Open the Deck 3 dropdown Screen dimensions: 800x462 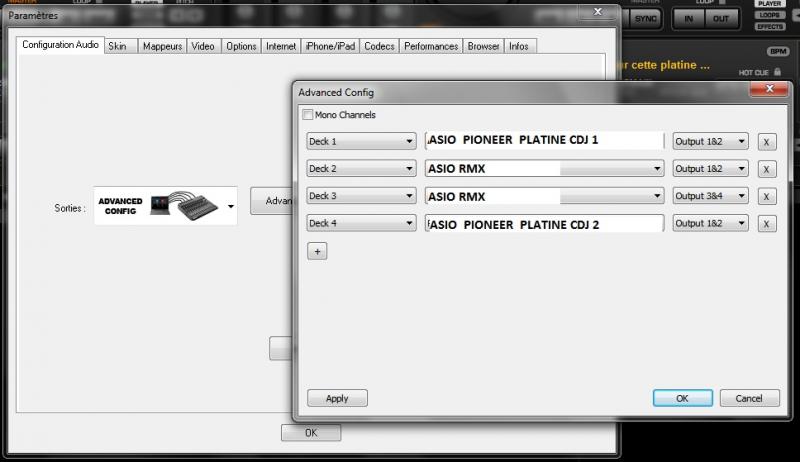click(x=361, y=196)
